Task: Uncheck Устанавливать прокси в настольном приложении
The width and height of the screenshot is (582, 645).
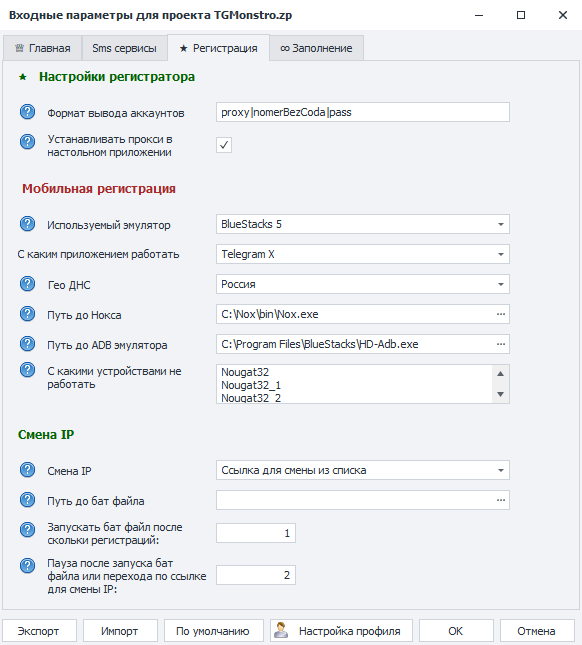Action: tap(224, 145)
